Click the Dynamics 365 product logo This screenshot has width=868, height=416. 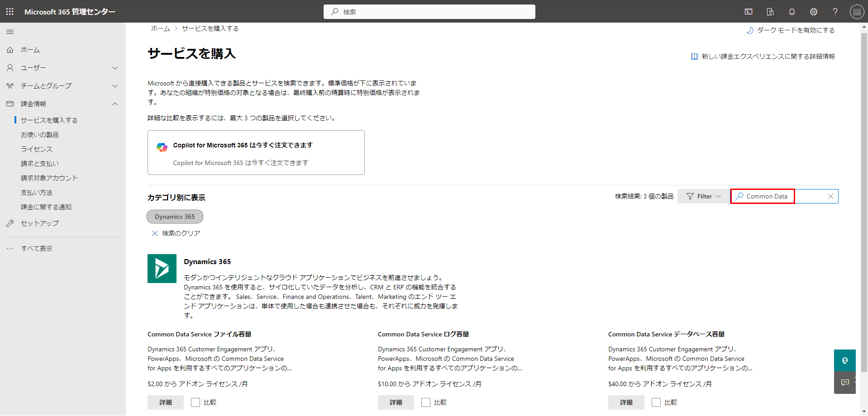click(162, 269)
